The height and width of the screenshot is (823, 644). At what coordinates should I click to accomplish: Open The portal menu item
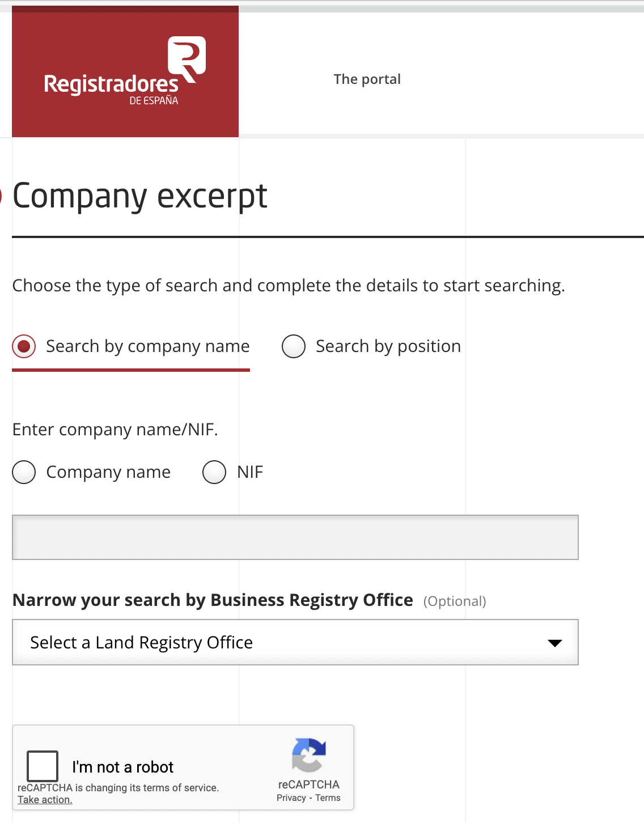click(367, 79)
